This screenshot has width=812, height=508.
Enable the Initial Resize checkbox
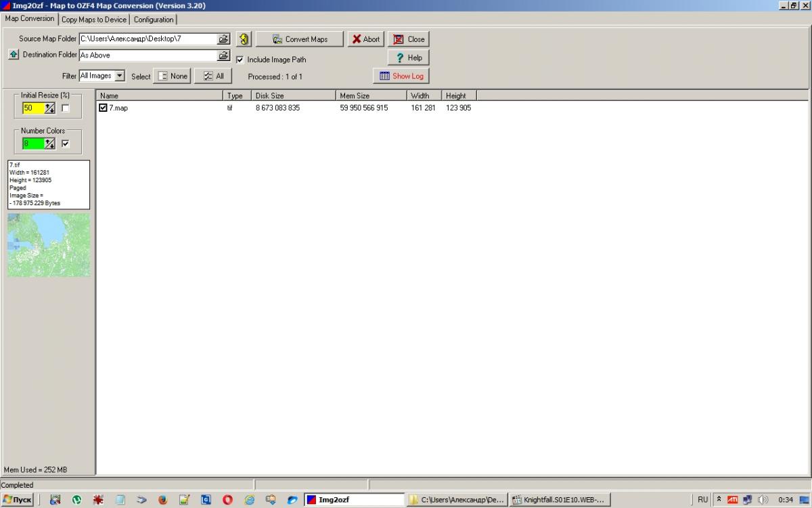pos(66,108)
